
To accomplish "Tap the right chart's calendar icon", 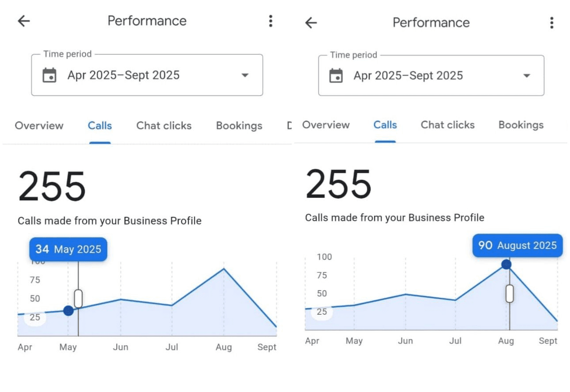I will [x=335, y=75].
